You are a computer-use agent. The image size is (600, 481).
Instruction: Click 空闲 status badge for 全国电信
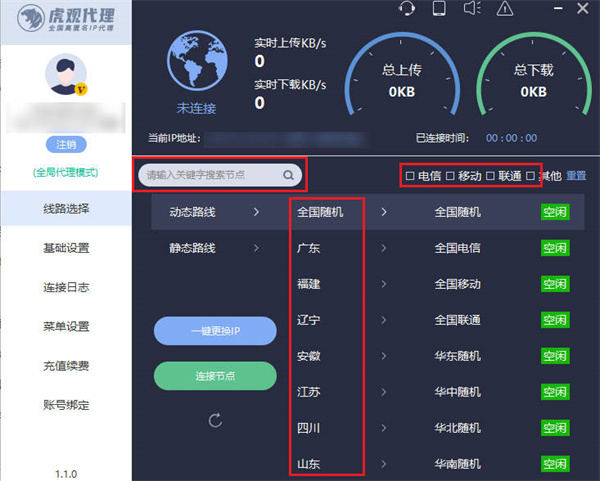[555, 248]
